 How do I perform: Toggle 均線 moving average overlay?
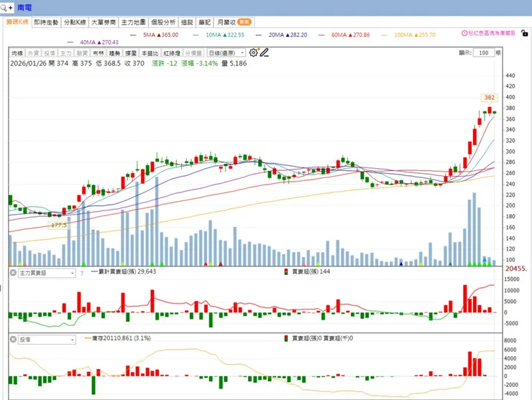(17, 53)
